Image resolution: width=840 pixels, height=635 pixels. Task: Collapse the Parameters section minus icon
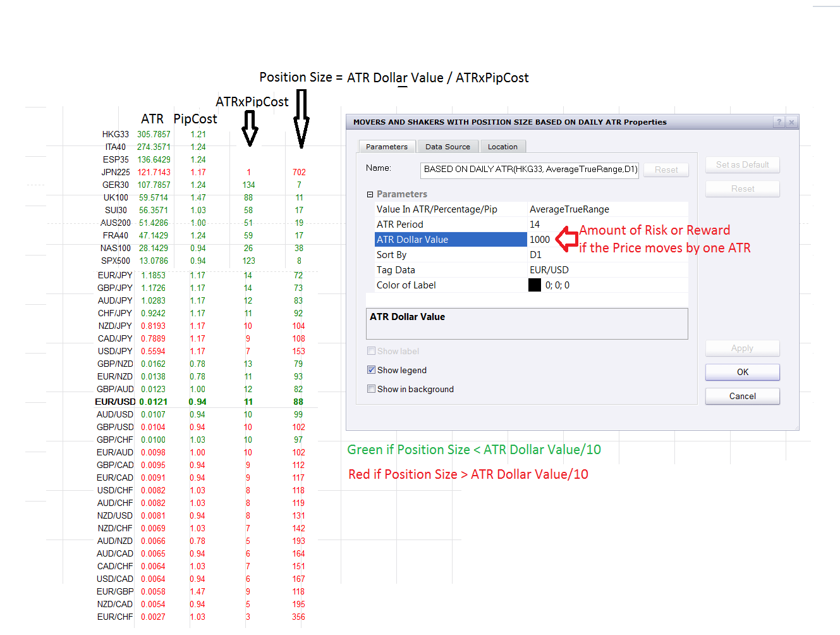coord(370,194)
